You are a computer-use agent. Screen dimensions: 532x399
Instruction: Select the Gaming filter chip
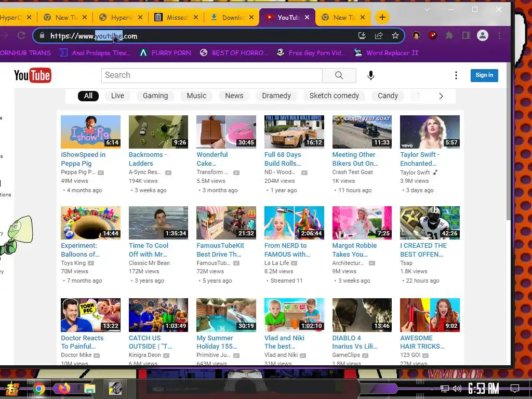tap(155, 96)
